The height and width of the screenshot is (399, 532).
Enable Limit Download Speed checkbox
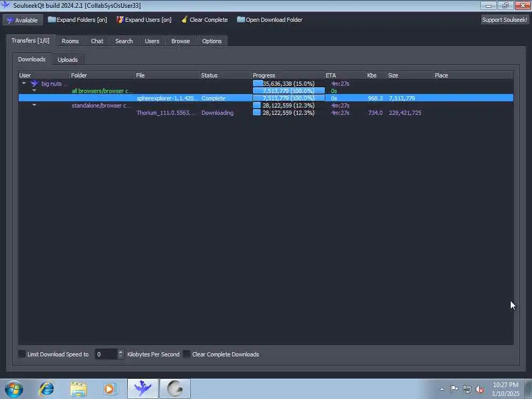pos(22,354)
